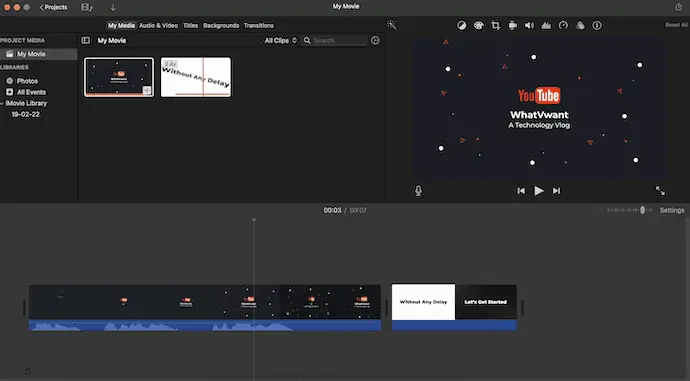Image resolution: width=690 pixels, height=381 pixels.
Task: Open the color balance adjustment tool
Action: (x=461, y=26)
